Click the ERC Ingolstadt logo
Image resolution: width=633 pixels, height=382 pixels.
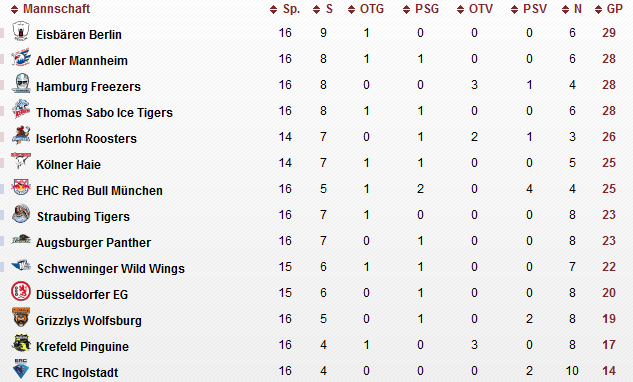tap(21, 369)
